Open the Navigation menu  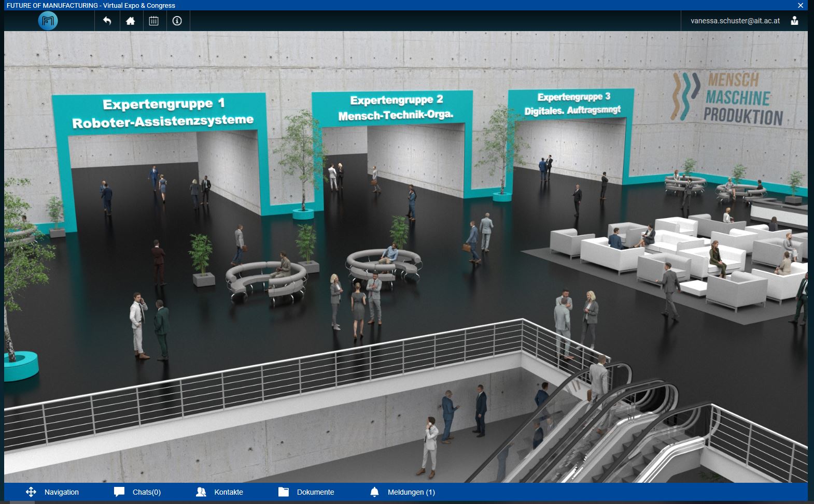click(x=62, y=492)
